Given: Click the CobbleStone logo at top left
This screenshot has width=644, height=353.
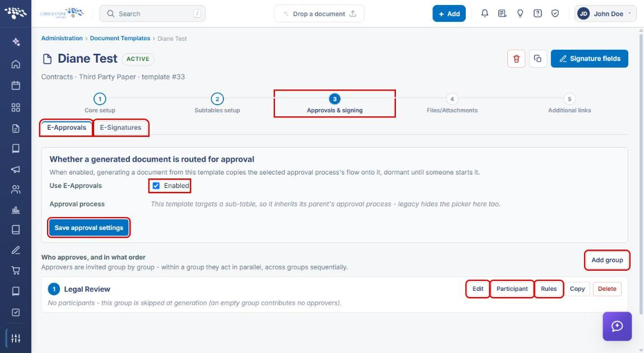Looking at the screenshot, I should pyautogui.click(x=62, y=13).
